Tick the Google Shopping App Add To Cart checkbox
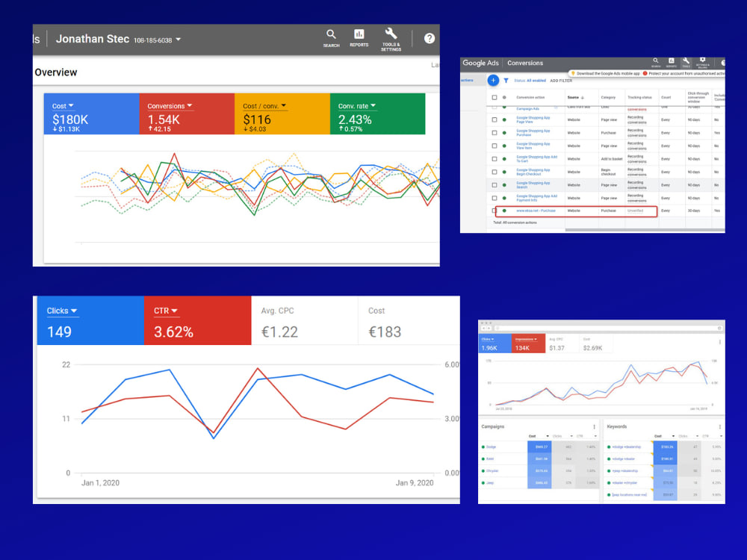747x560 pixels. (x=494, y=159)
